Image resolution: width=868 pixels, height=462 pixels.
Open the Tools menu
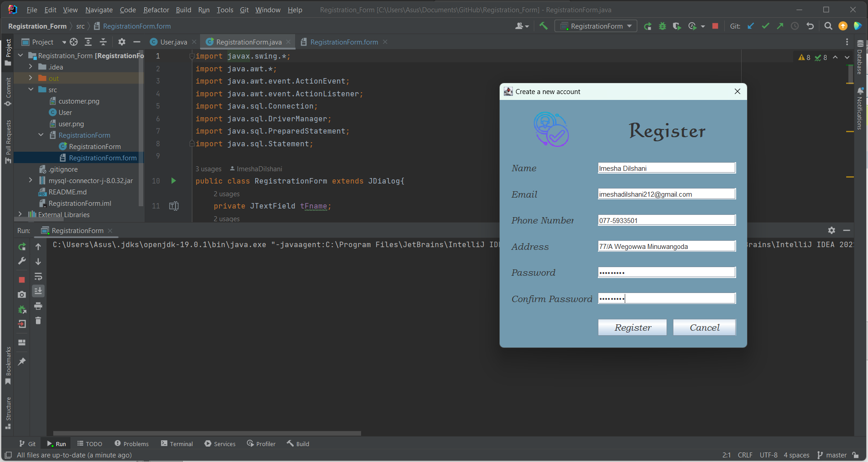225,10
